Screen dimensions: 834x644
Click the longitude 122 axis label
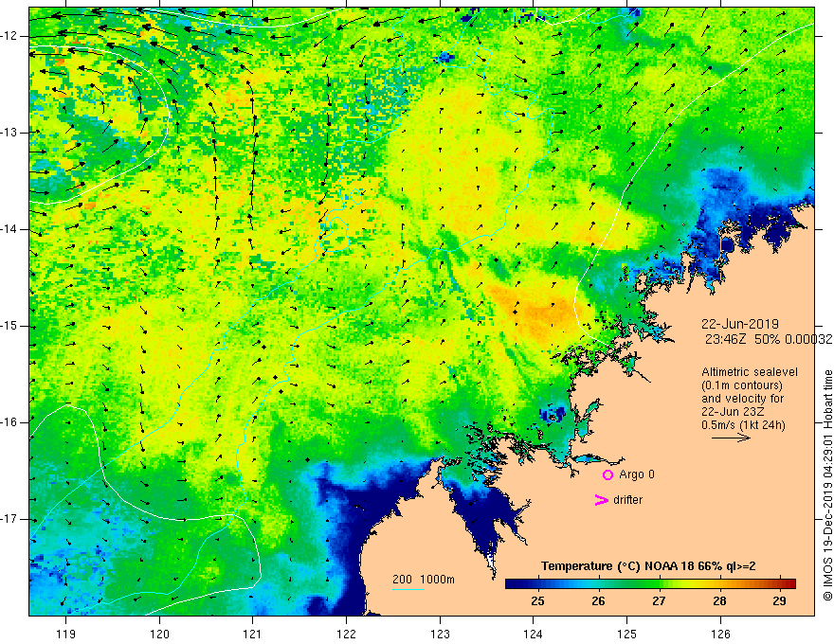[346, 634]
